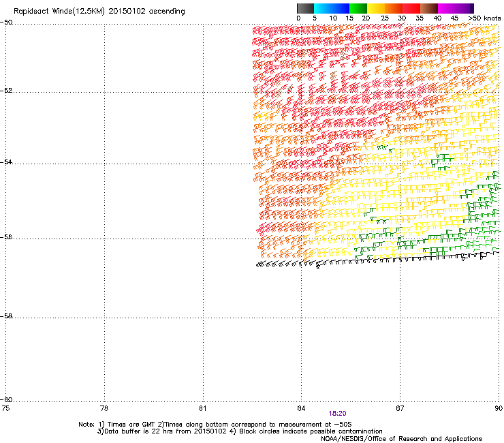Viewport: 504px width, 443px height.
Task: Click the '75' longitude axis label
Action: point(5,408)
